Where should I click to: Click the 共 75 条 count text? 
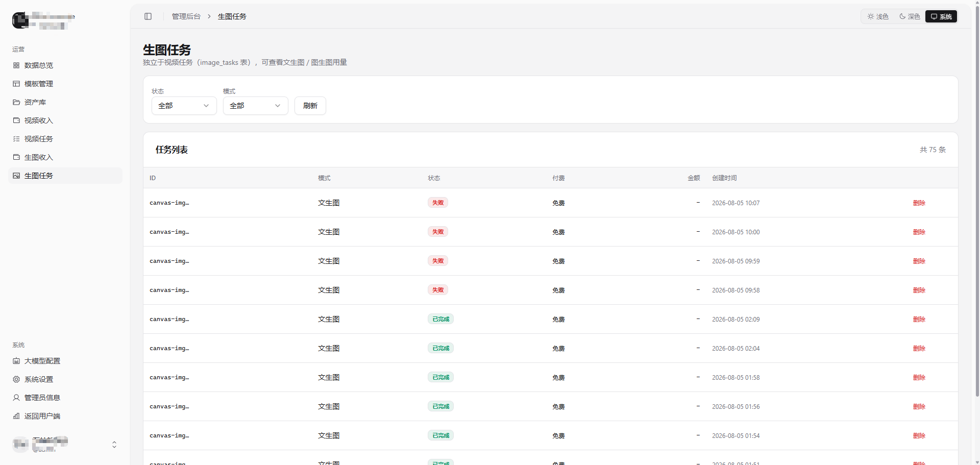pos(933,150)
